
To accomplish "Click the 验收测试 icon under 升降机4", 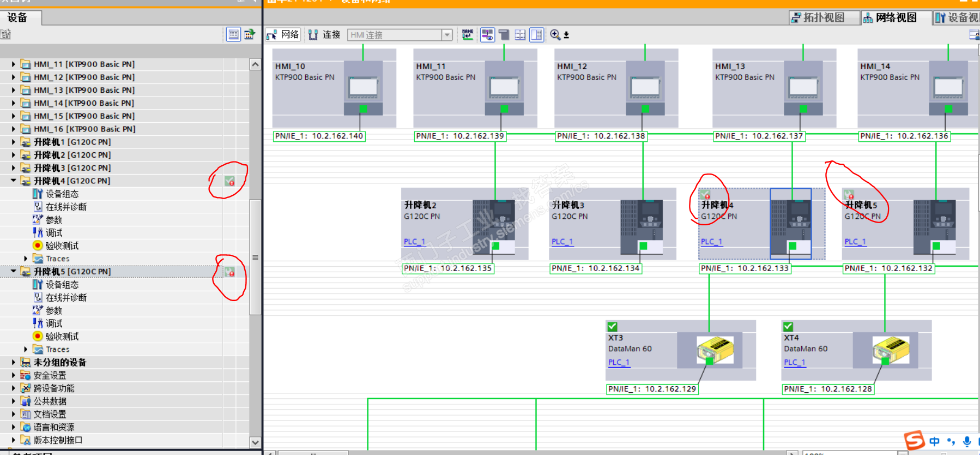I will coord(38,246).
